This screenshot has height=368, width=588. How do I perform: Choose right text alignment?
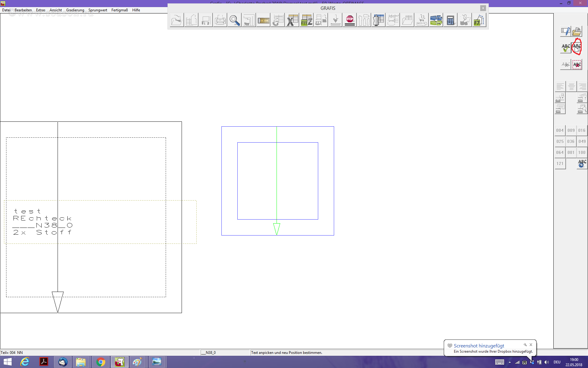coord(582,87)
